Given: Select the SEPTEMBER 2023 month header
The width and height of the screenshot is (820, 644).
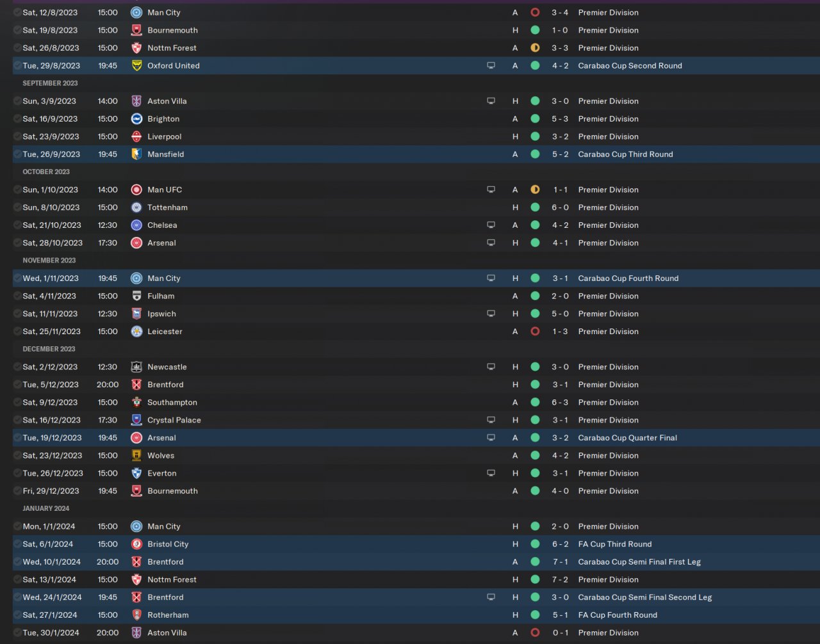Looking at the screenshot, I should (x=50, y=83).
